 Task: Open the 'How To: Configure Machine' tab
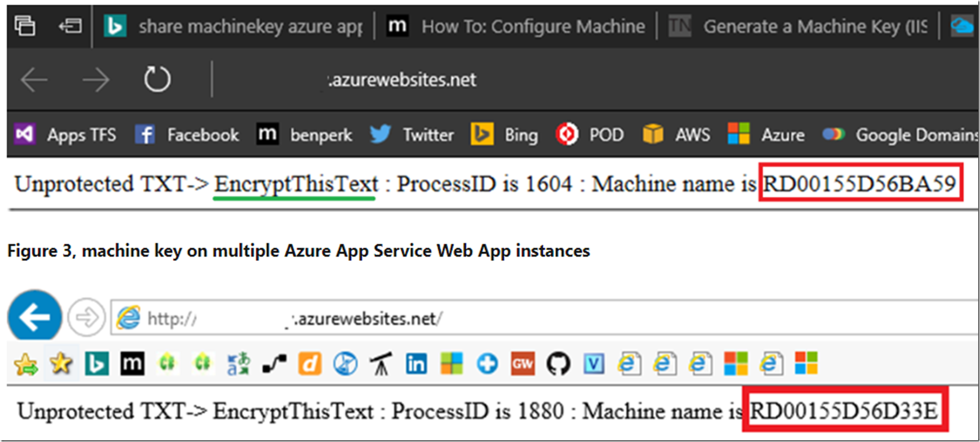(x=516, y=26)
